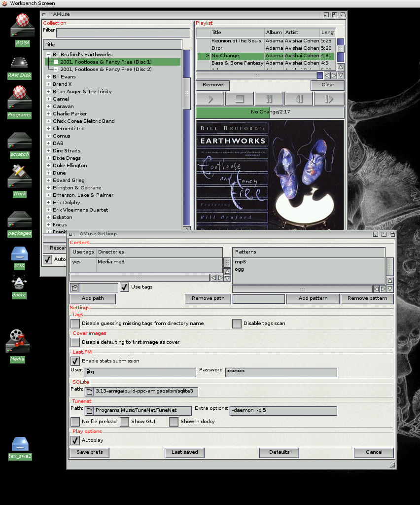This screenshot has width=420, height=505.
Task: Expand Footloose & Fancy Free (Disc 1)
Action: coord(56,62)
